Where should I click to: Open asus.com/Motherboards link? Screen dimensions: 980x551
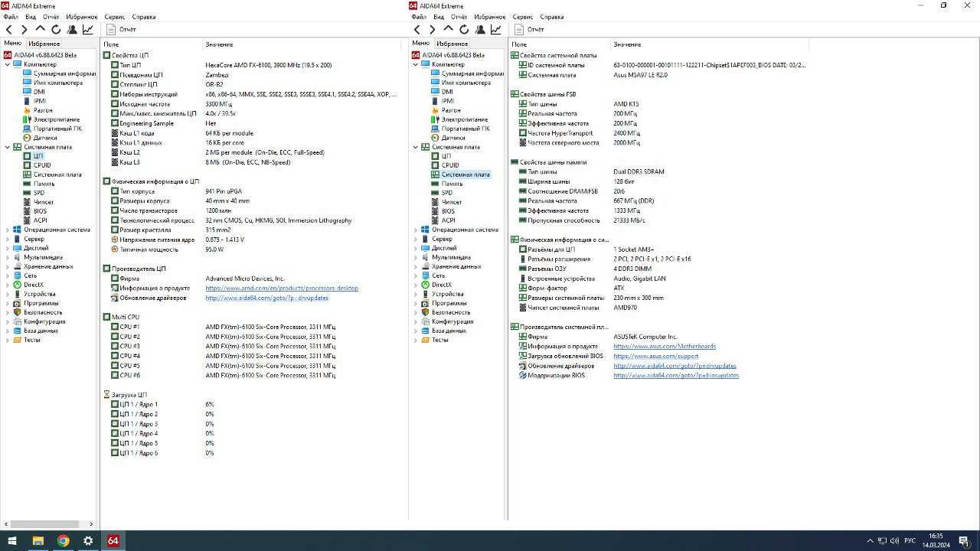pos(665,347)
